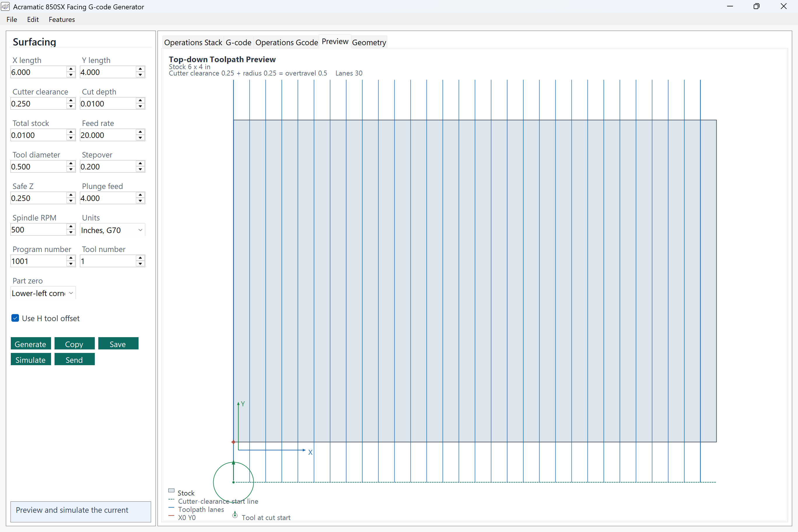Increase Feed rate with up arrow
Image resolution: width=798 pixels, height=532 pixels.
[140, 132]
